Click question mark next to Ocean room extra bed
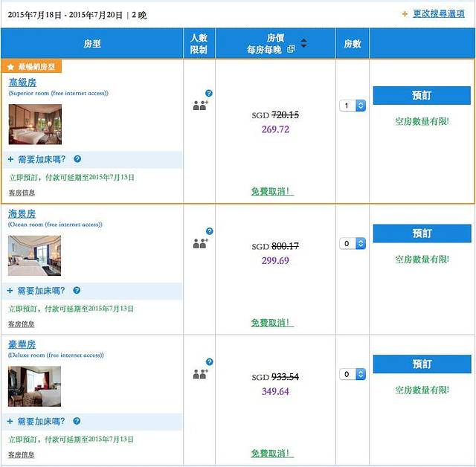This screenshot has width=476, height=467. point(77,291)
